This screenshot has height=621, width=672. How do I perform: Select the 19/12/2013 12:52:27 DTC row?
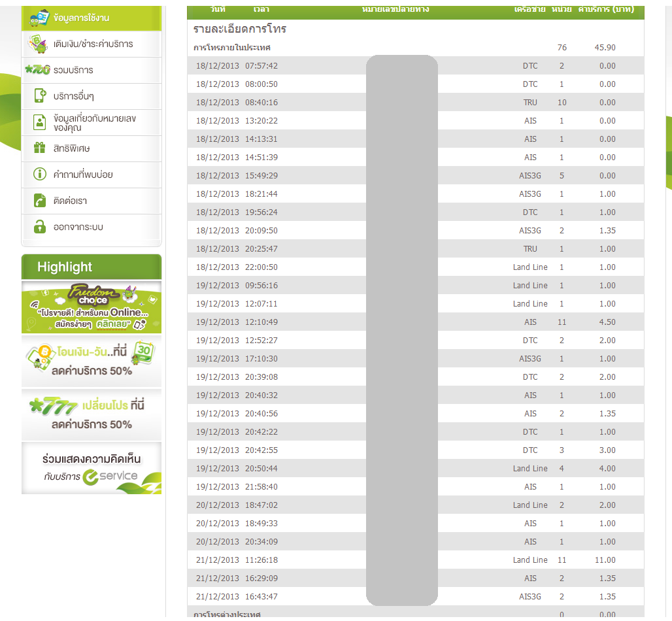pyautogui.click(x=415, y=341)
